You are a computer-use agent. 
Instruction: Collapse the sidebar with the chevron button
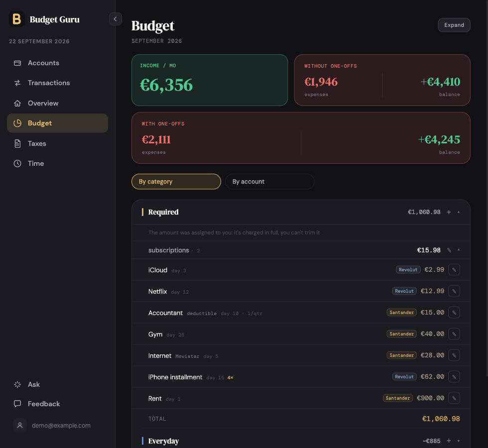[115, 19]
